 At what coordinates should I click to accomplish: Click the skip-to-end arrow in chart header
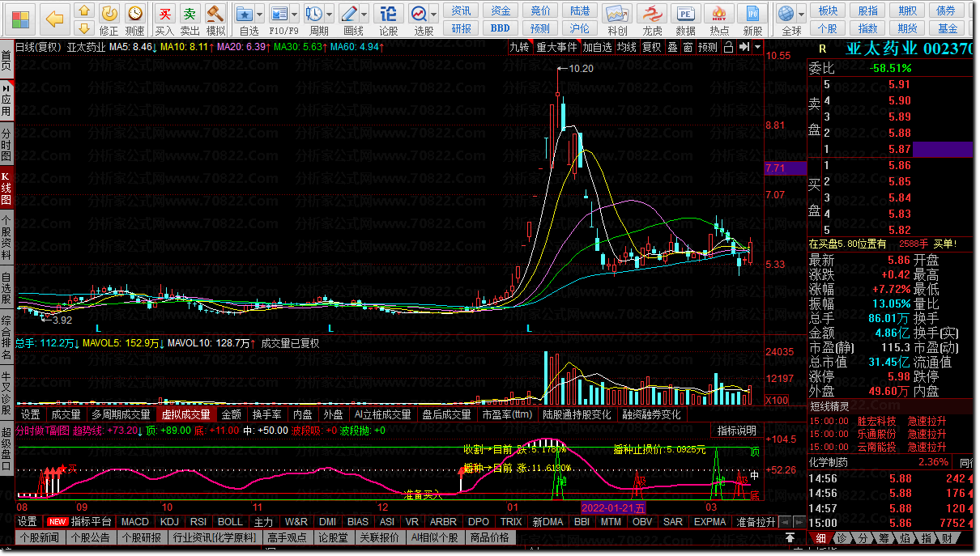click(744, 48)
